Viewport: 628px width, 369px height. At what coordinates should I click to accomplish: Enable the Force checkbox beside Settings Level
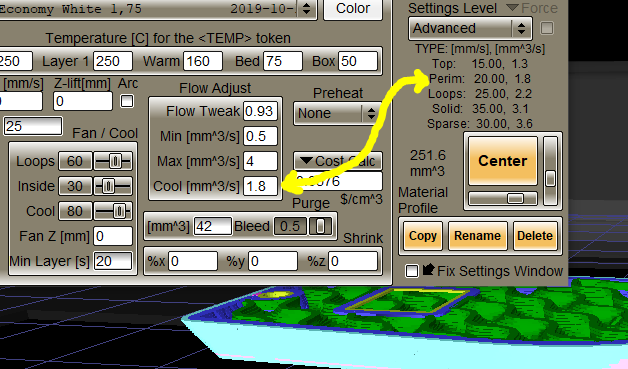tap(547, 28)
